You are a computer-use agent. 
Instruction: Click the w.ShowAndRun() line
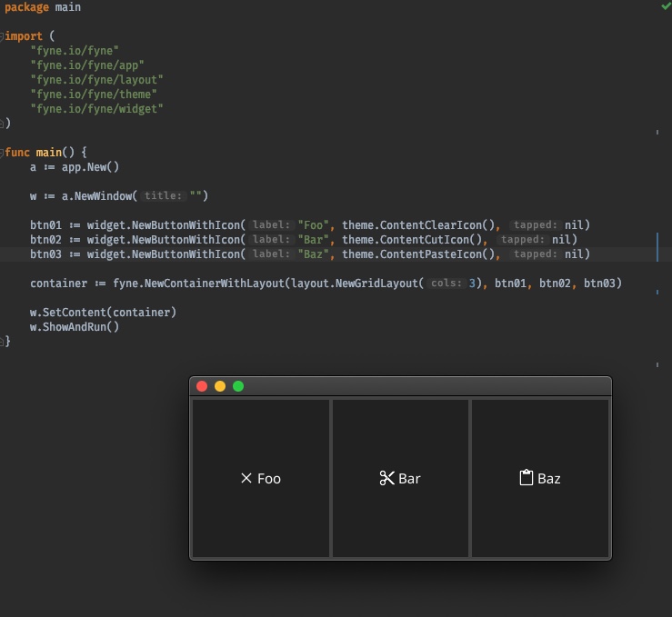coord(75,327)
